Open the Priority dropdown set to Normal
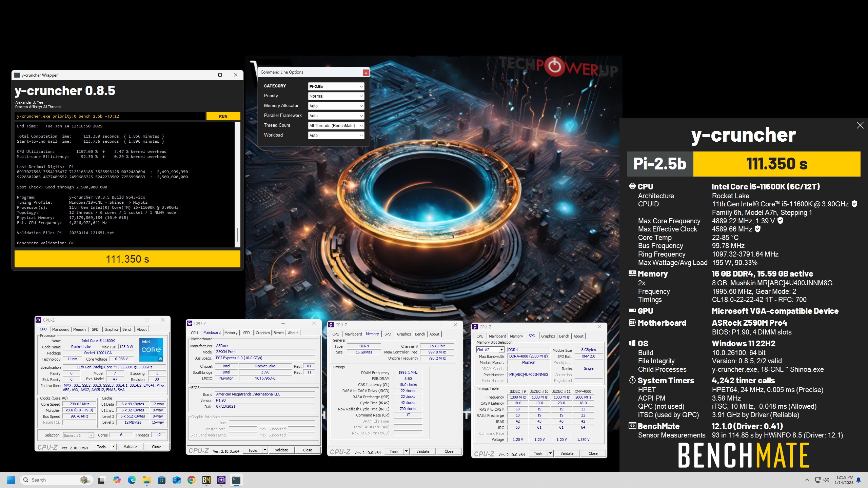Screen dimensions: 868x488 click(336, 96)
